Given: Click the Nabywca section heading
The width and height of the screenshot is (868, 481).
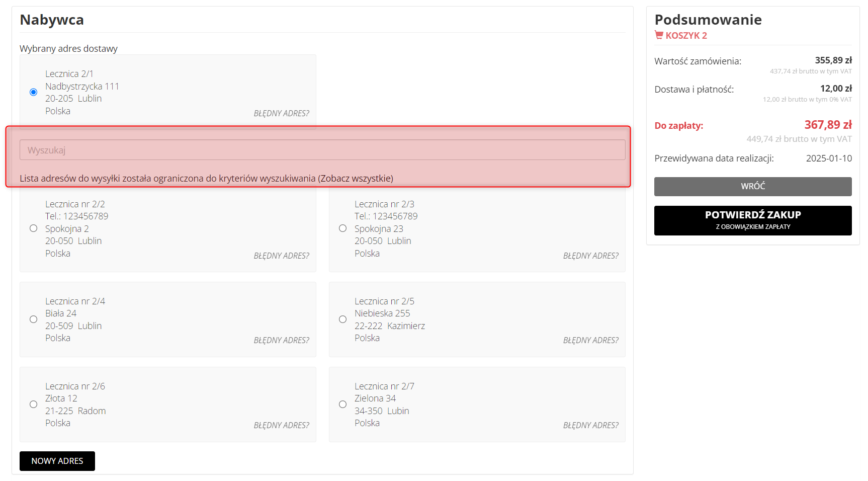Looking at the screenshot, I should [52, 20].
